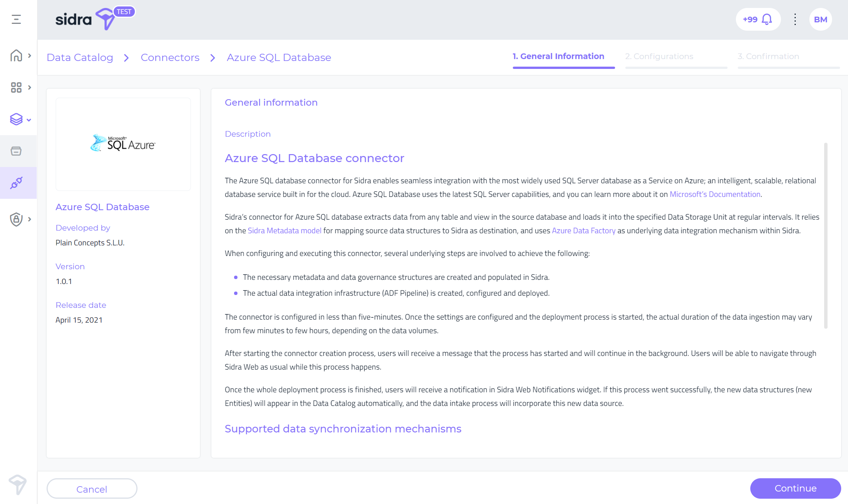This screenshot has height=504, width=848.
Task: Open the data storage sidebar icon
Action: click(x=16, y=151)
